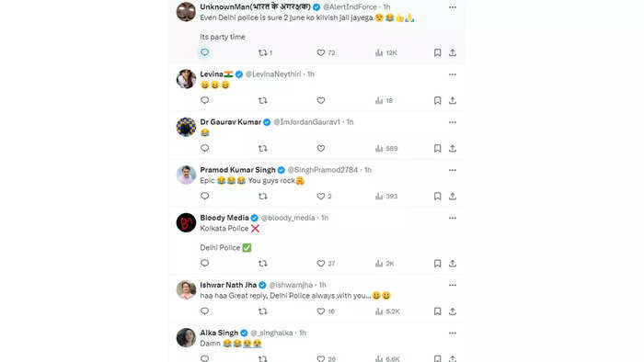Viewport: 644px width, 362px height.
Task: View analytics of Ishwar Nath Jha's tweet
Action: (x=387, y=311)
